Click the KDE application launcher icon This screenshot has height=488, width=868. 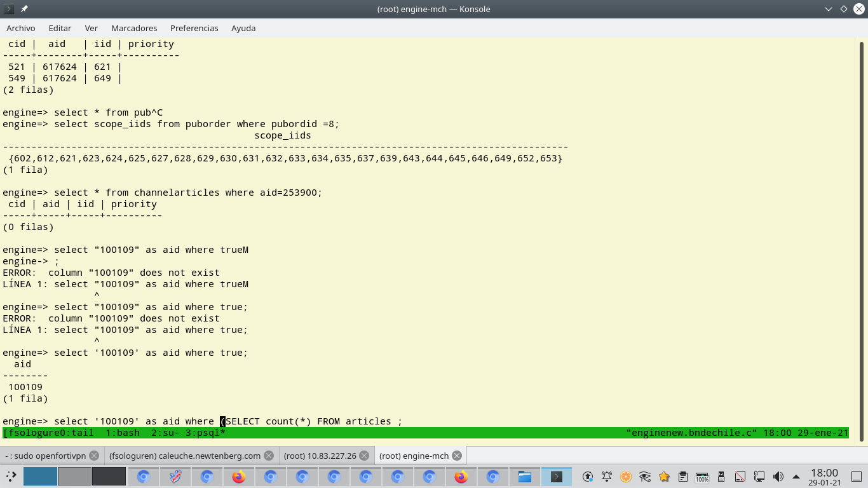pyautogui.click(x=11, y=477)
